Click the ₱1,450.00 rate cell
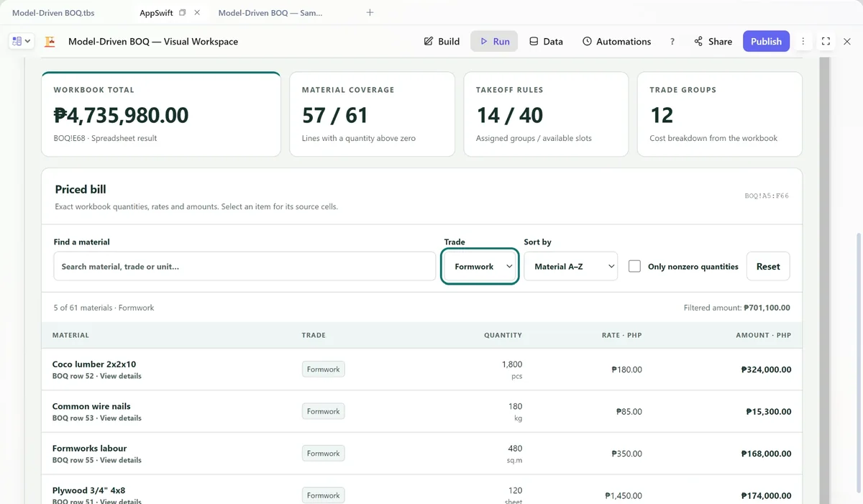Viewport: 863px width, 504px height. point(624,495)
